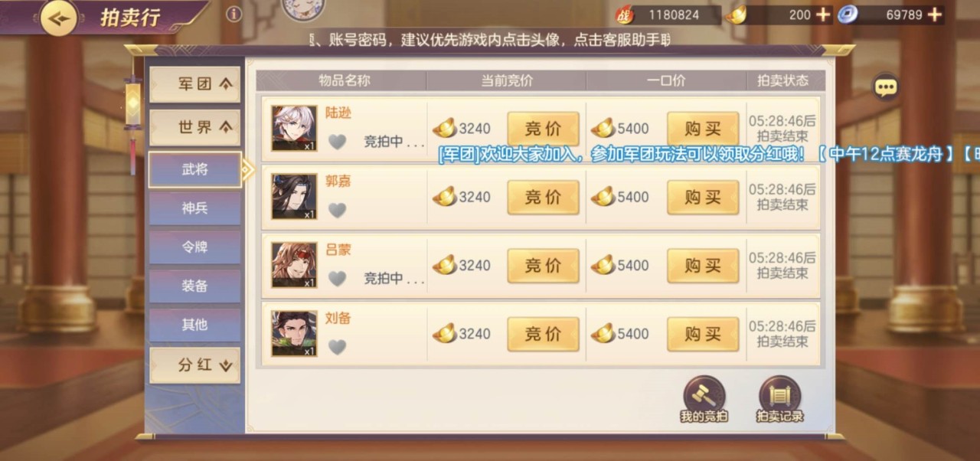Expand the 分红 category
980x461 pixels.
point(194,365)
